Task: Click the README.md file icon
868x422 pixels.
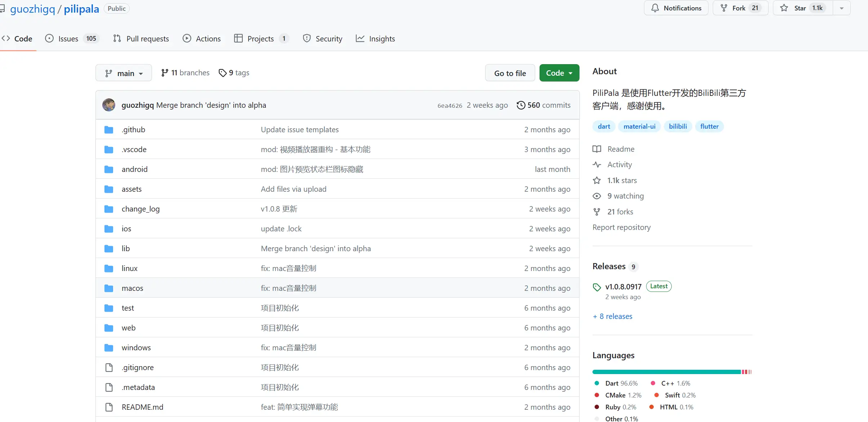Action: point(109,407)
